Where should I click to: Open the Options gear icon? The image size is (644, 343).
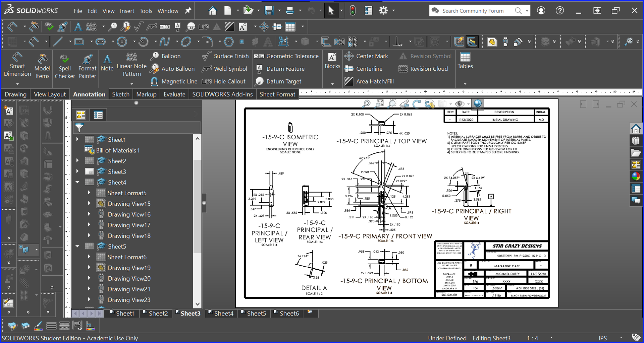[x=383, y=10]
